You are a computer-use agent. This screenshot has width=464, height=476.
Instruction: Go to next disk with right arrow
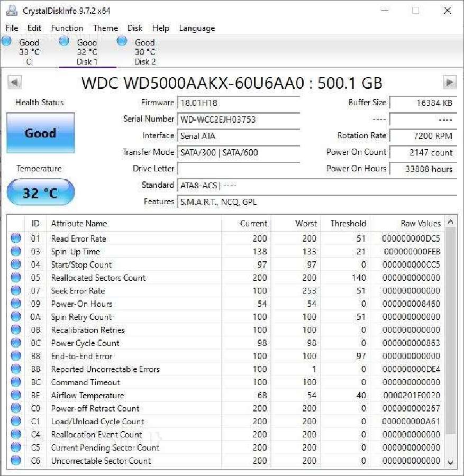pos(449,83)
